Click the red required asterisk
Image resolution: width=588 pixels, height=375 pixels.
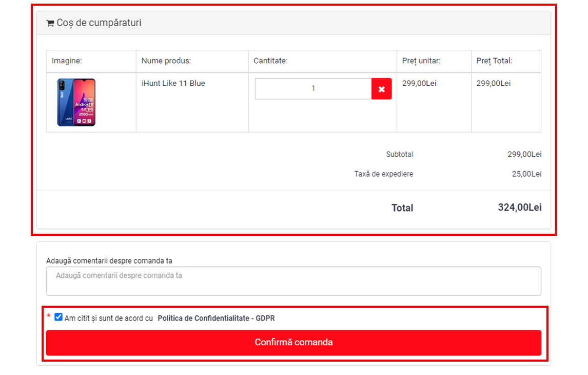[x=49, y=316]
